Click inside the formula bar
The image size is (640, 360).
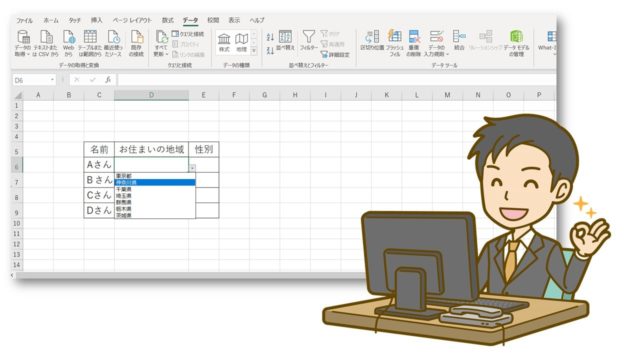tap(337, 80)
